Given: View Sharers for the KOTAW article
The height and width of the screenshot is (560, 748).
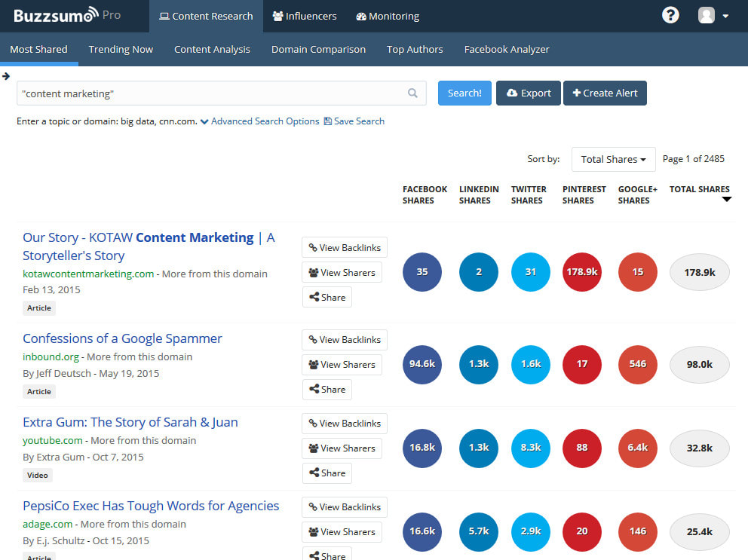Looking at the screenshot, I should point(342,272).
